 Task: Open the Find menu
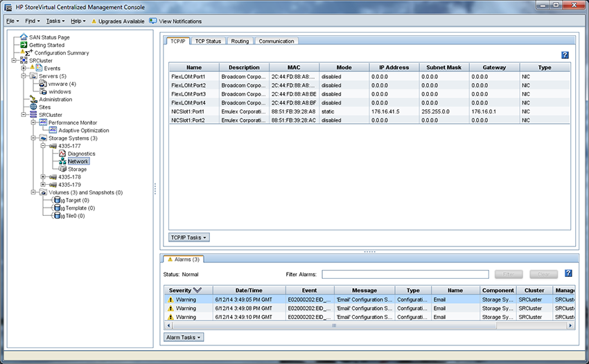pos(32,21)
